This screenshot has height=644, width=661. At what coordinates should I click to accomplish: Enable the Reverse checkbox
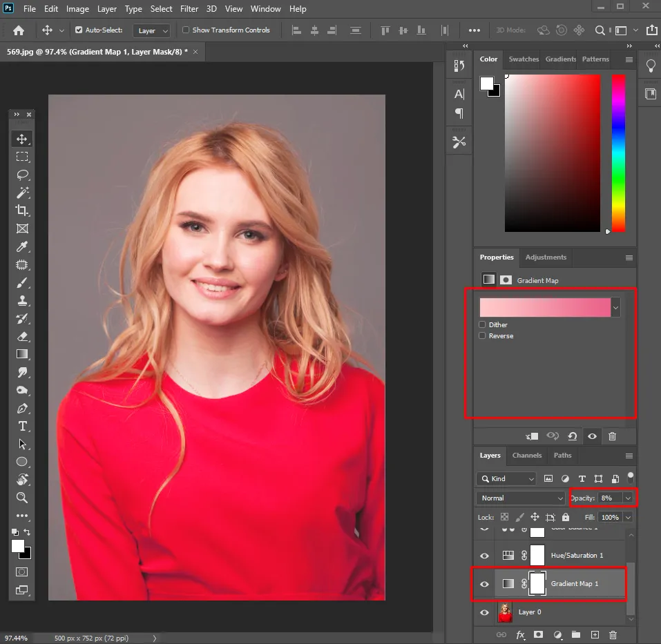[x=482, y=335]
